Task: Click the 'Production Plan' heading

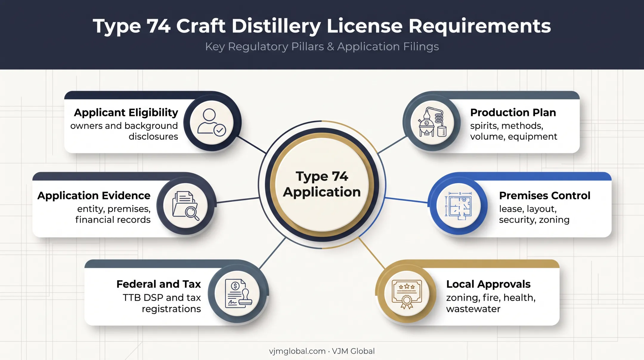Action: [x=513, y=113]
